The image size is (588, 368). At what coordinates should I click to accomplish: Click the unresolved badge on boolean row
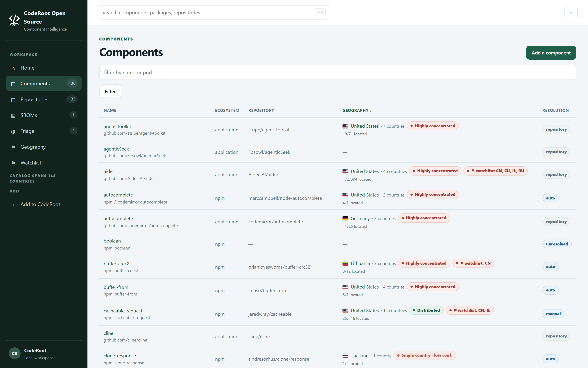coord(557,244)
